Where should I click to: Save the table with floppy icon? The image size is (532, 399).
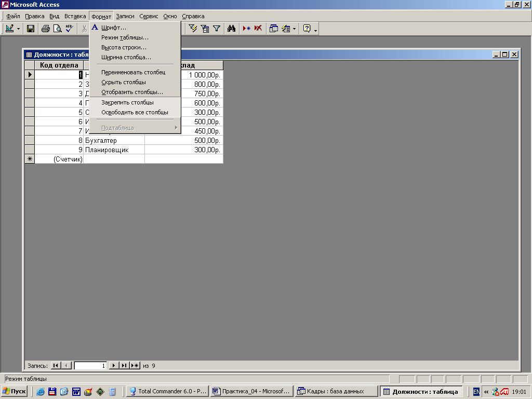click(31, 29)
